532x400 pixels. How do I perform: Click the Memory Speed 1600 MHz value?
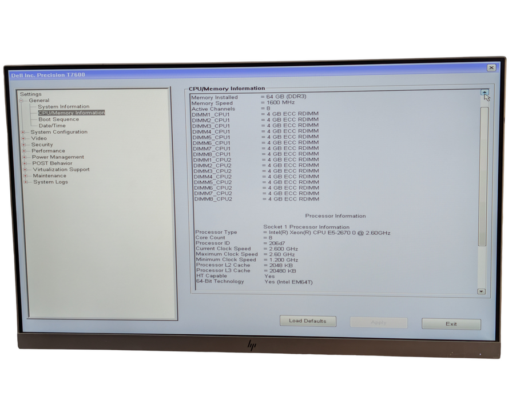point(281,102)
